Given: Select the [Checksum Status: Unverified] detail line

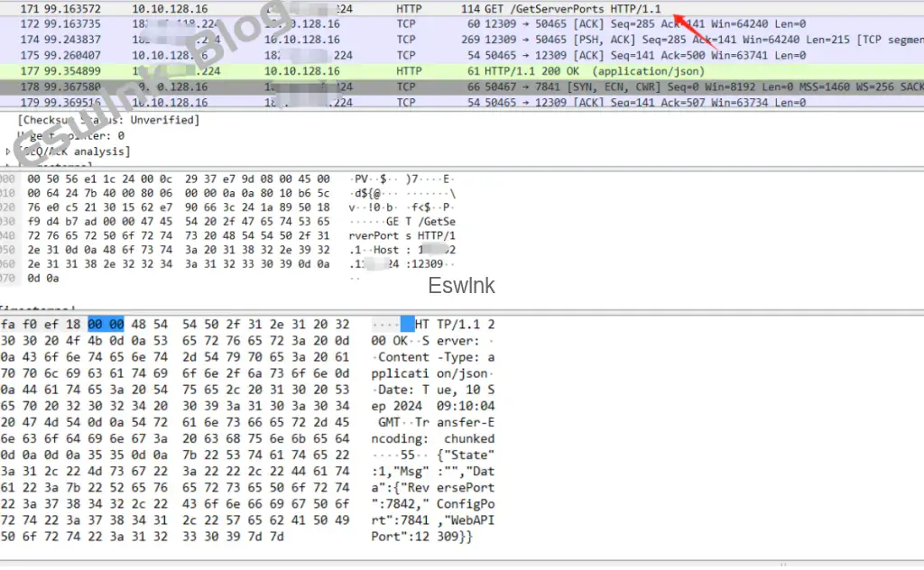Looking at the screenshot, I should [x=108, y=120].
